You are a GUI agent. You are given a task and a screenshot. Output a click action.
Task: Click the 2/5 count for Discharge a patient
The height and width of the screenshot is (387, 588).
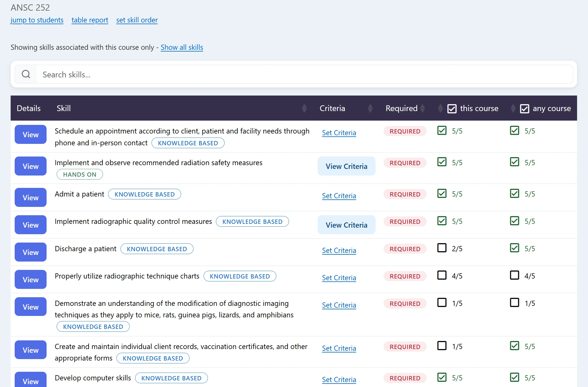[x=457, y=249]
